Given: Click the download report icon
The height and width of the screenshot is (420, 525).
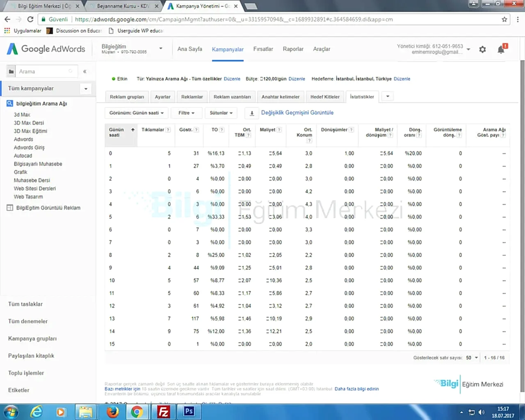Looking at the screenshot, I should pyautogui.click(x=252, y=113).
